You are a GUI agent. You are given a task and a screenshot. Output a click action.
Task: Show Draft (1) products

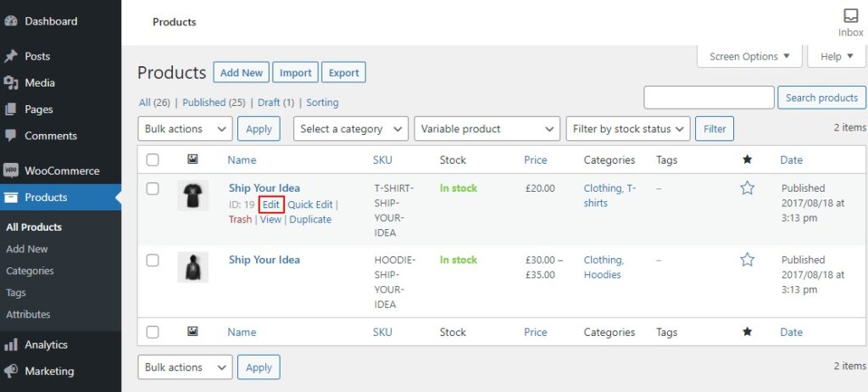(x=276, y=103)
